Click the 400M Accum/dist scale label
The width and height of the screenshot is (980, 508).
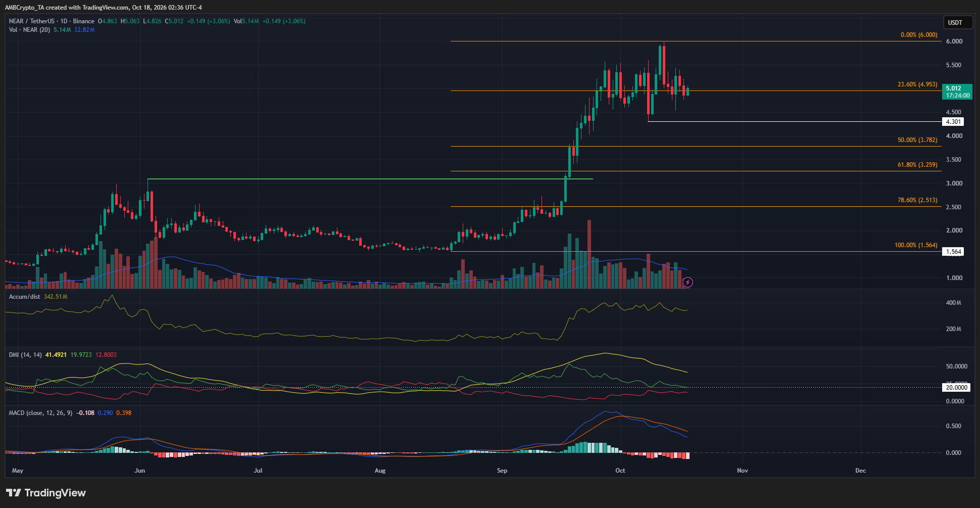click(x=954, y=303)
